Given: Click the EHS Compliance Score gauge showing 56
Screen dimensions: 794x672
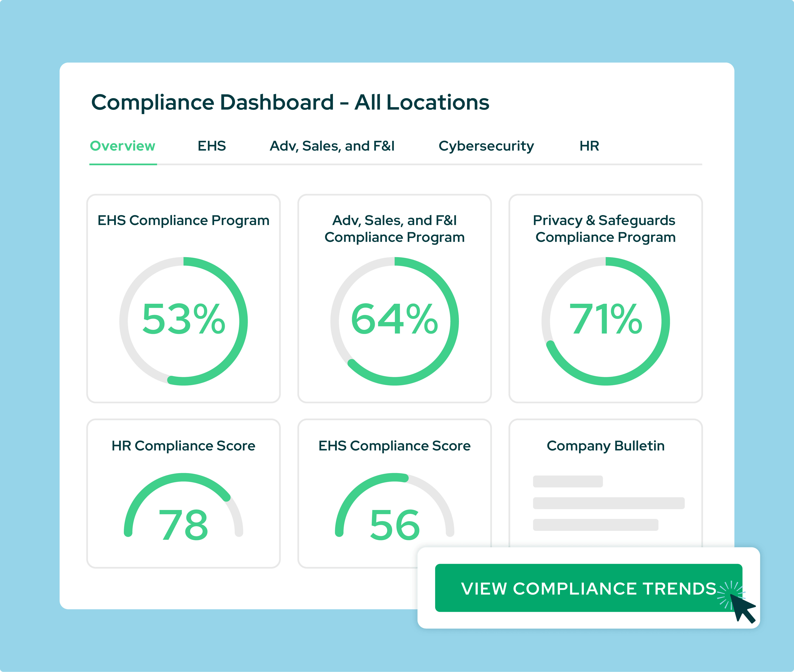Looking at the screenshot, I should (x=395, y=507).
